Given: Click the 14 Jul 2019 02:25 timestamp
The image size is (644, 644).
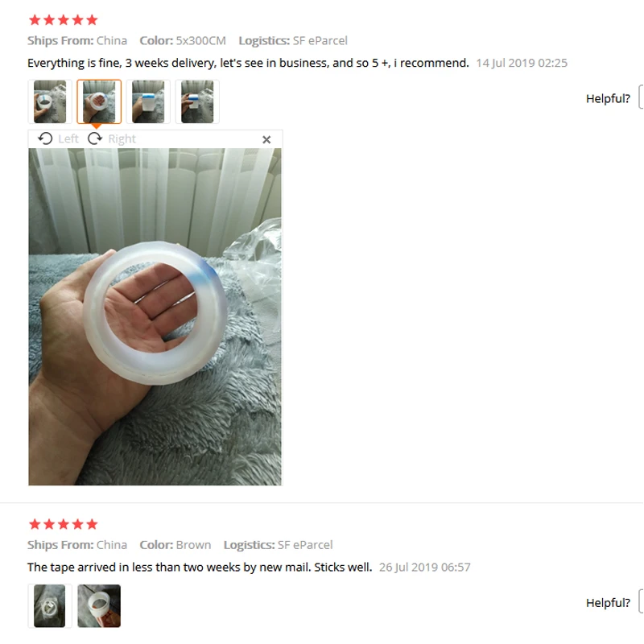Looking at the screenshot, I should tap(522, 63).
